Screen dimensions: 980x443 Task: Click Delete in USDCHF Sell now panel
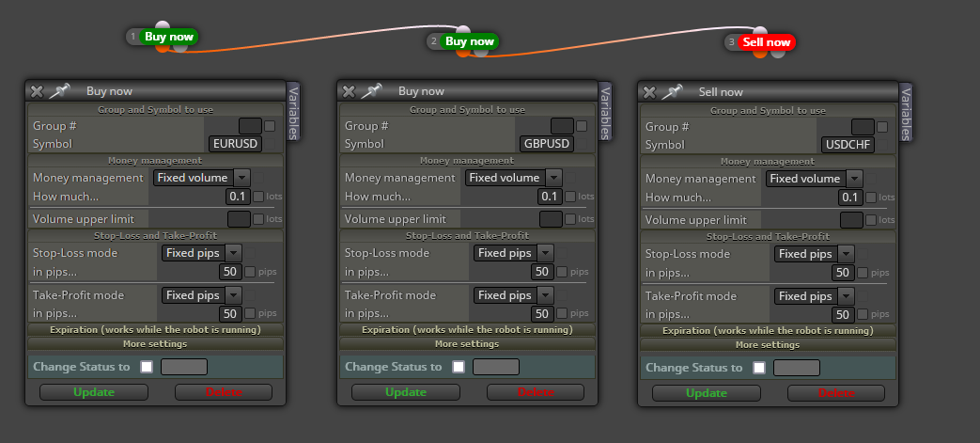click(836, 393)
